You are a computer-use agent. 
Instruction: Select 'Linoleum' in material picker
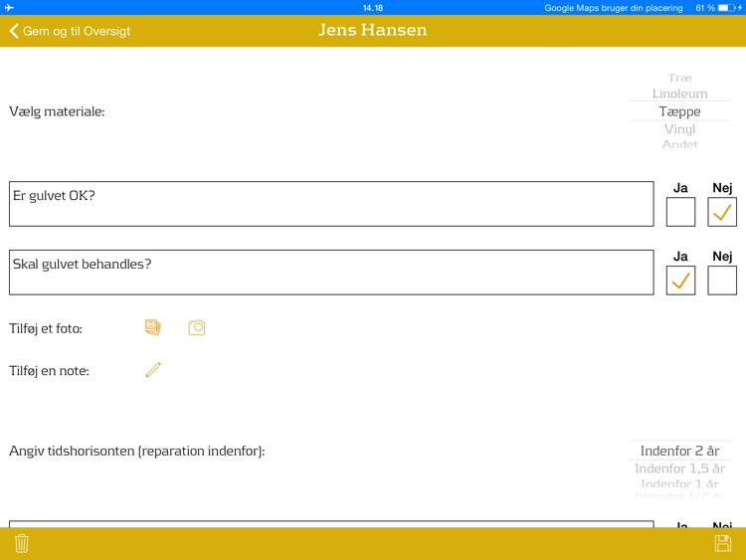(x=679, y=93)
